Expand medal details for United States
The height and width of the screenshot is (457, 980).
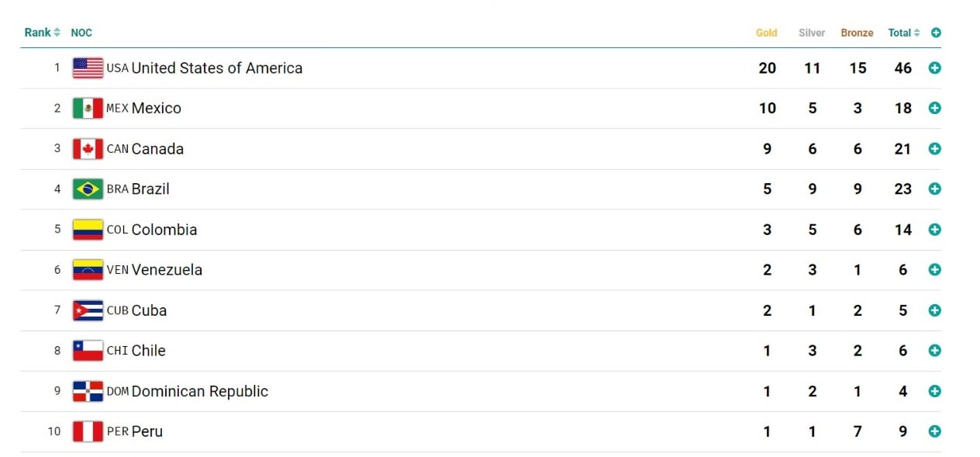935,68
